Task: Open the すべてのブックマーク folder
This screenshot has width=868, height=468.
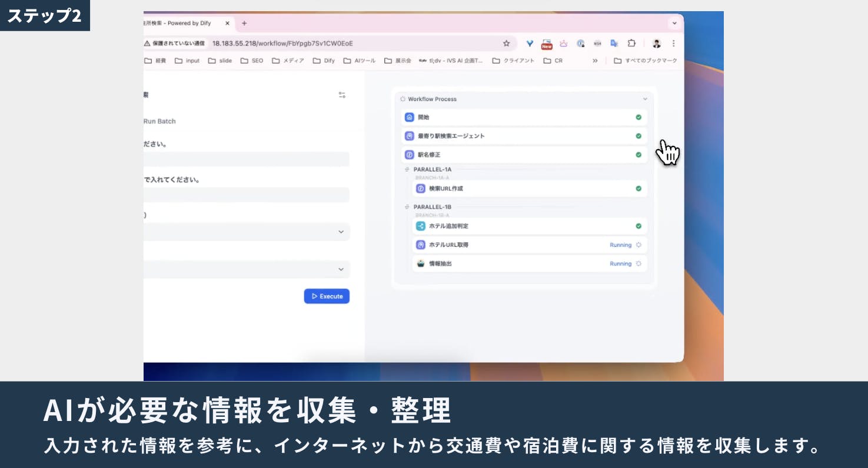Action: tap(646, 61)
